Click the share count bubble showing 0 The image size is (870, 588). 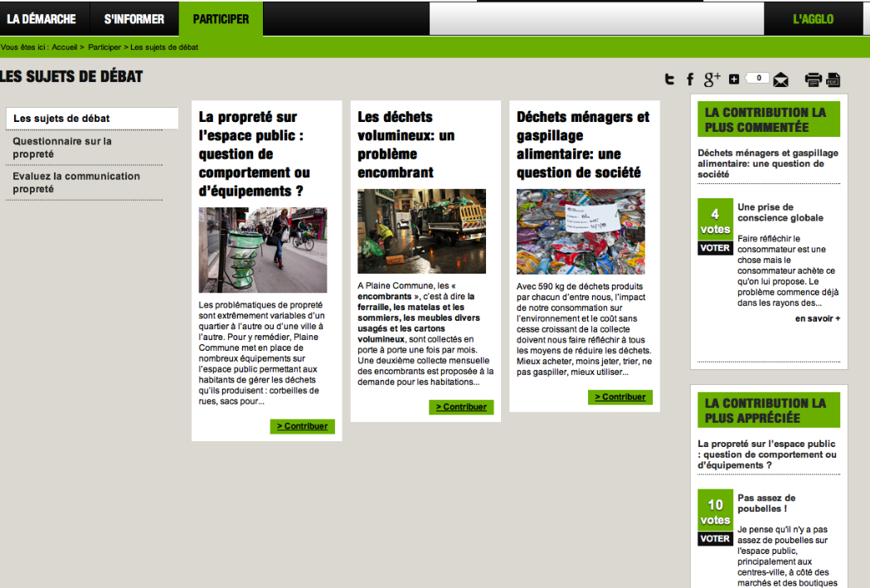[x=759, y=78]
